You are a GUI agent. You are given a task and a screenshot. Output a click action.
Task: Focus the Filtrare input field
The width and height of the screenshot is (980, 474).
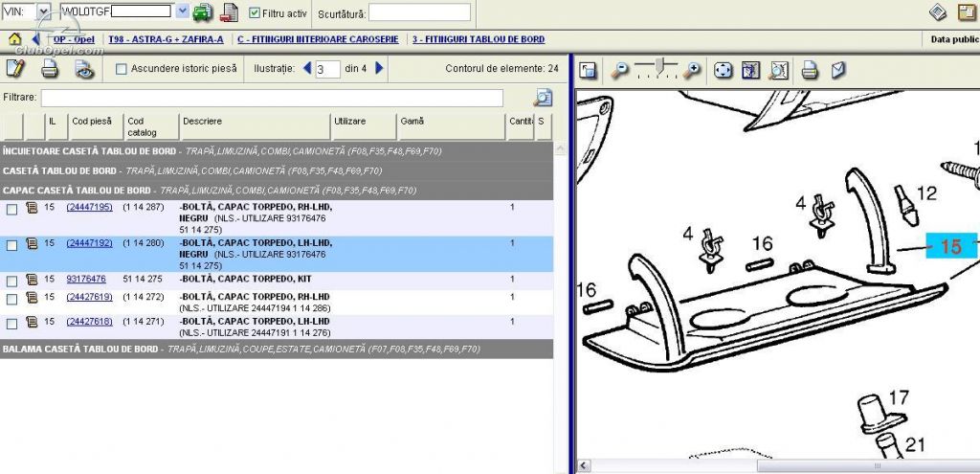[272, 99]
